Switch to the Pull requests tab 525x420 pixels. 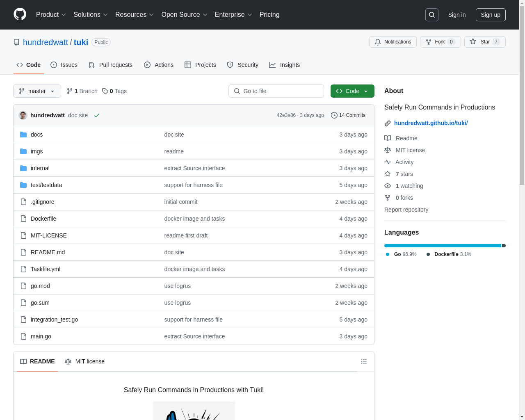coord(110,65)
